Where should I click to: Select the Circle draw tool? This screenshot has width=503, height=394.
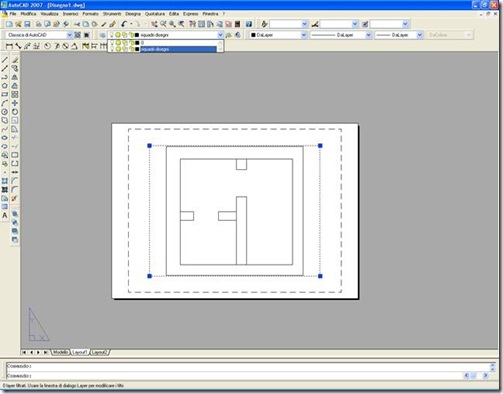click(5, 112)
